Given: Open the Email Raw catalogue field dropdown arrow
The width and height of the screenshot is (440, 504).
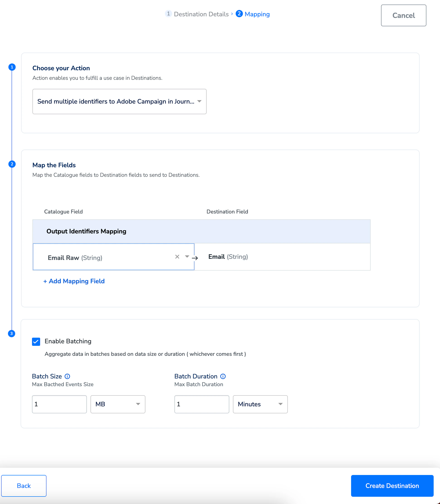Looking at the screenshot, I should tap(187, 257).
